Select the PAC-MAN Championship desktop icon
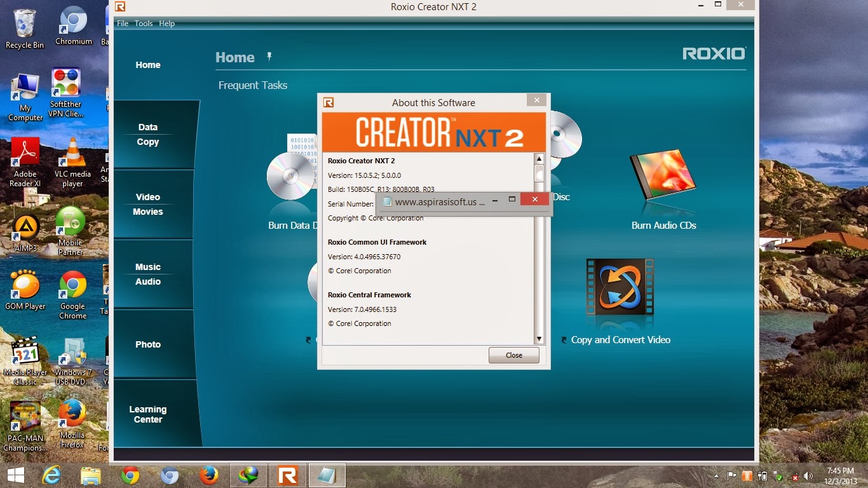 (x=25, y=426)
